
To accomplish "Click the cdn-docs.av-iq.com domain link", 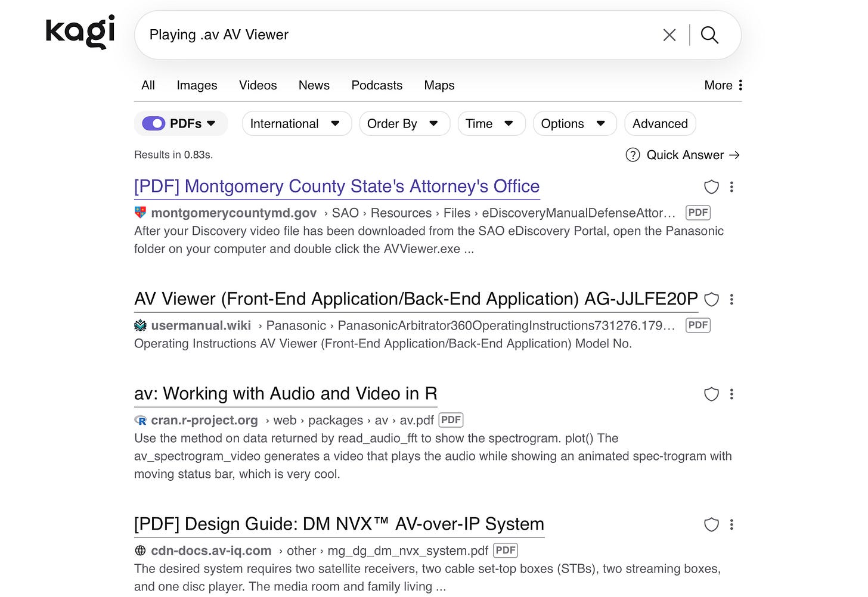I will 211,551.
